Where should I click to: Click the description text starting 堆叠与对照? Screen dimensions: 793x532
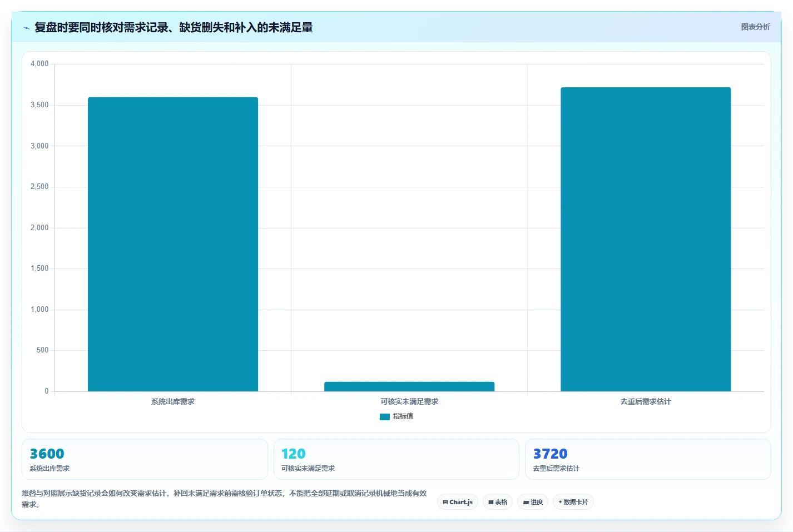[x=224, y=499]
